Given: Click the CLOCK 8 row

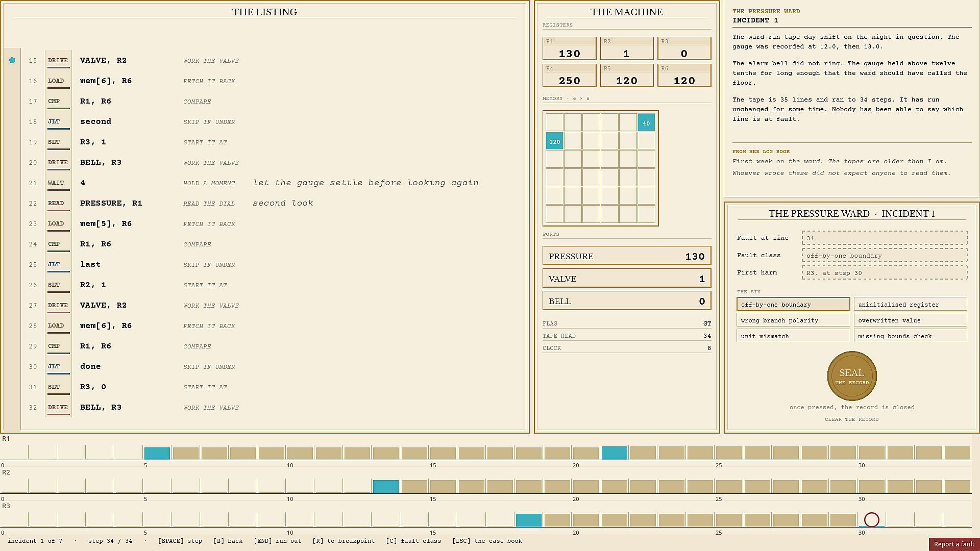Looking at the screenshot, I should [x=626, y=348].
